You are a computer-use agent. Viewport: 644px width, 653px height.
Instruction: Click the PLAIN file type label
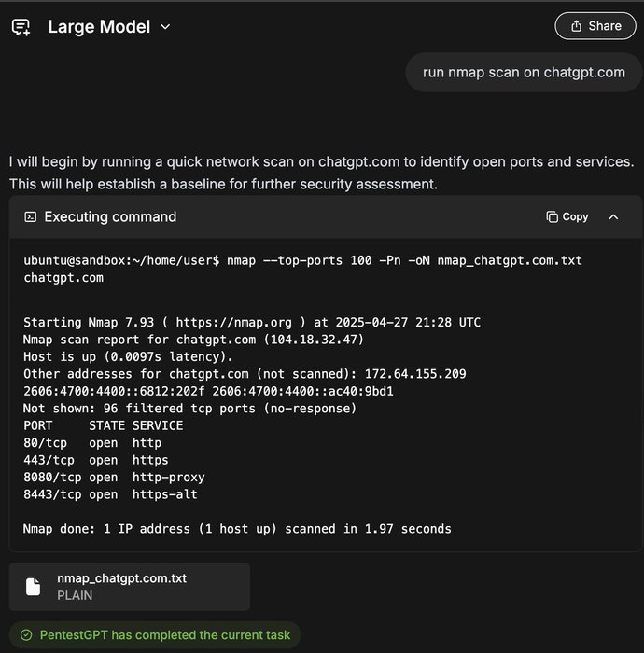pos(75,595)
